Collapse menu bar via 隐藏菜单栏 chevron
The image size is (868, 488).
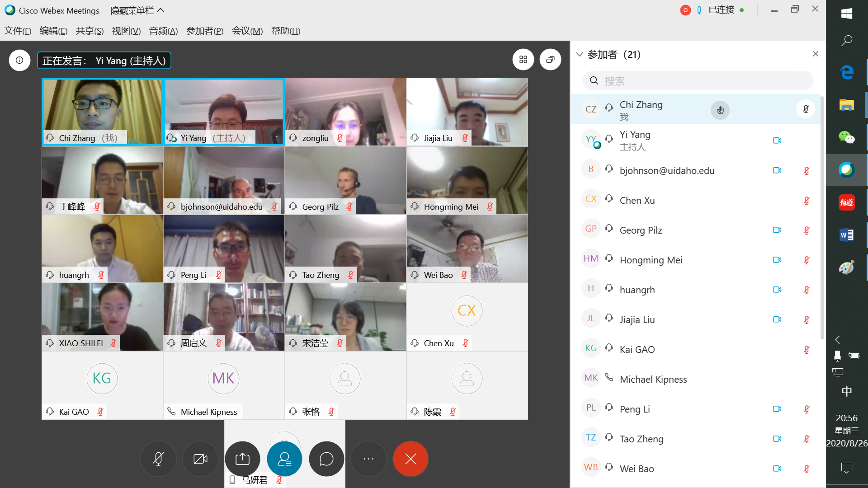click(x=161, y=10)
